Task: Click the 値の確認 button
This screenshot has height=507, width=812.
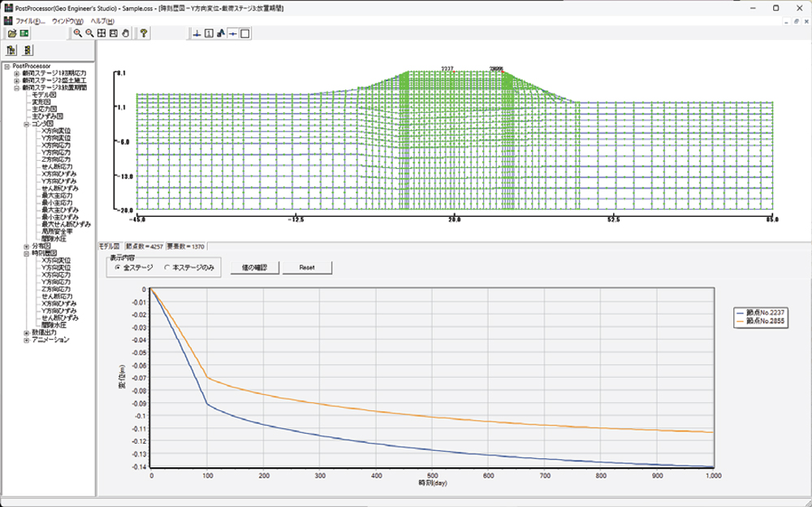Action: 254,266
